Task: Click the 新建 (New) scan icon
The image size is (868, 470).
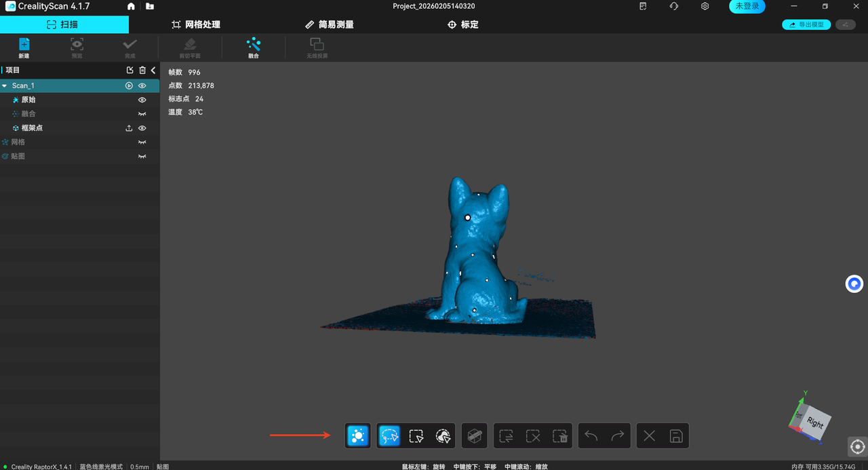Action: 24,47
